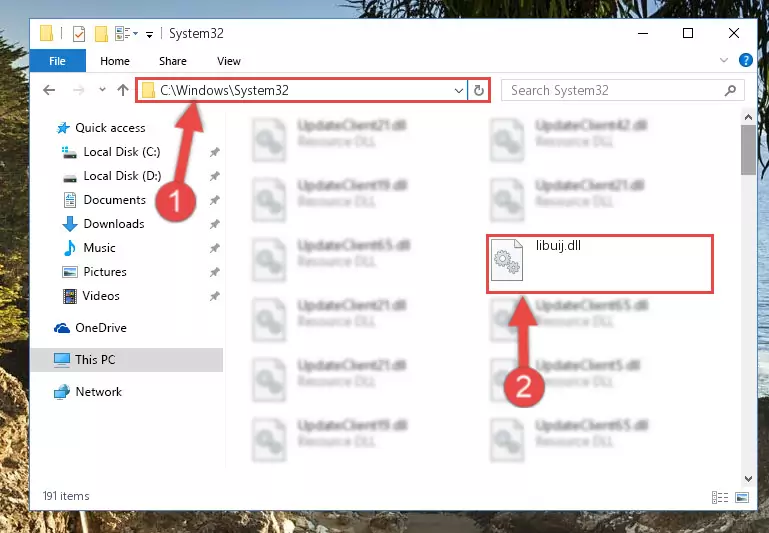
Task: Click the libuij.dll gear file icon
Action: pos(507,260)
